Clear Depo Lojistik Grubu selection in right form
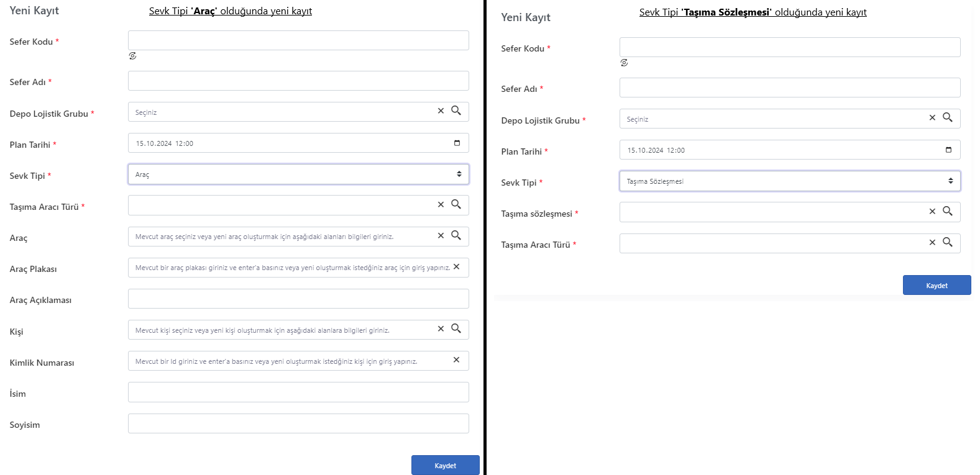 pos(932,117)
